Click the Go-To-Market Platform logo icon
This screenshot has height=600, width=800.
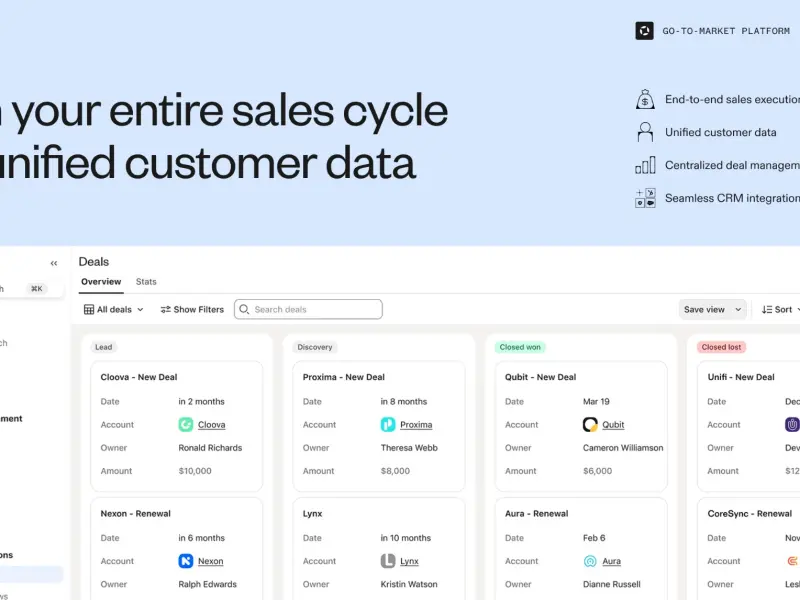click(644, 31)
